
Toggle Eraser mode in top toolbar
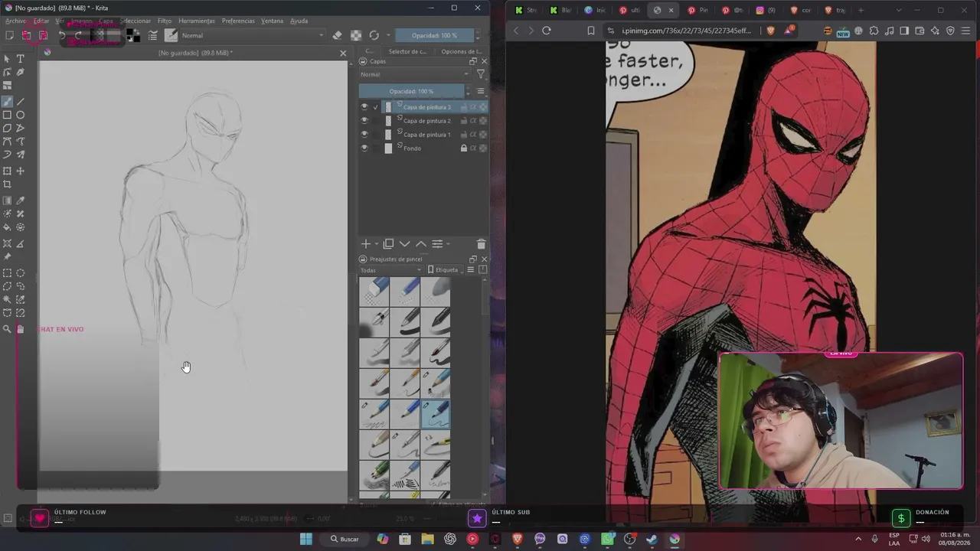[337, 35]
